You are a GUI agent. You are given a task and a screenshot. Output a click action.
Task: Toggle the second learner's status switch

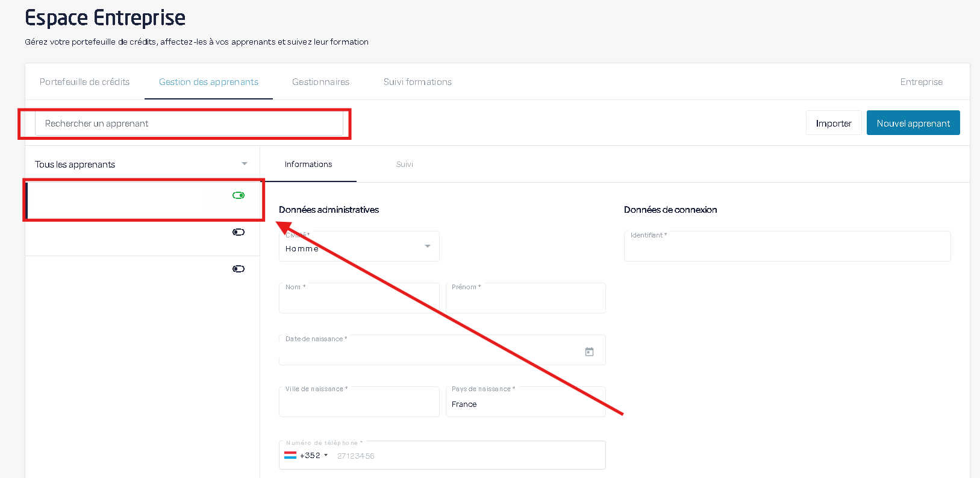click(x=239, y=232)
